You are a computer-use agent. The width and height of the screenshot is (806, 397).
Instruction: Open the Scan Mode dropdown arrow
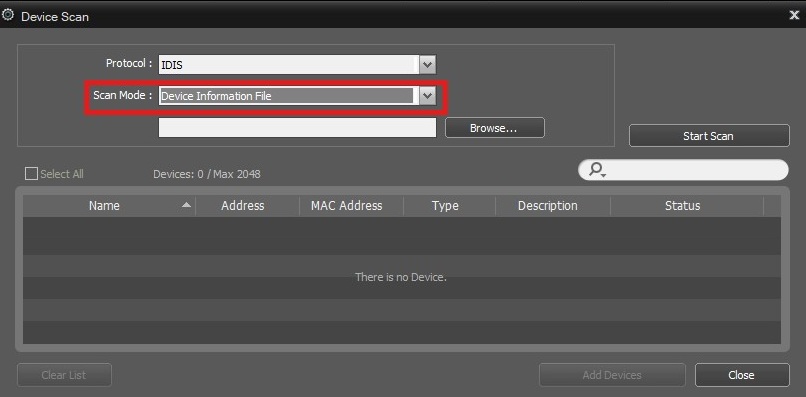(428, 96)
